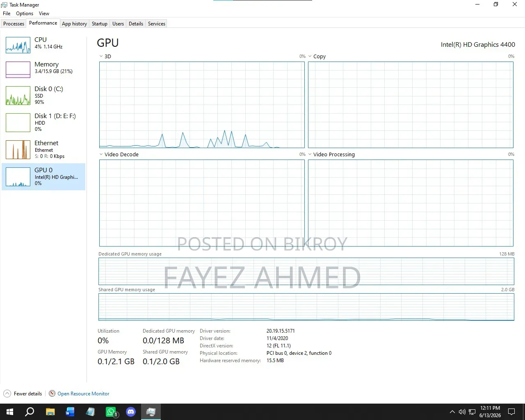
Task: Open the Services tab
Action: click(x=157, y=24)
